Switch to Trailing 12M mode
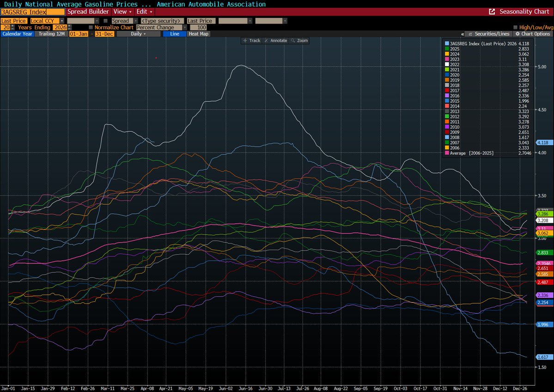Image resolution: width=554 pixels, height=392 pixels. (52, 34)
